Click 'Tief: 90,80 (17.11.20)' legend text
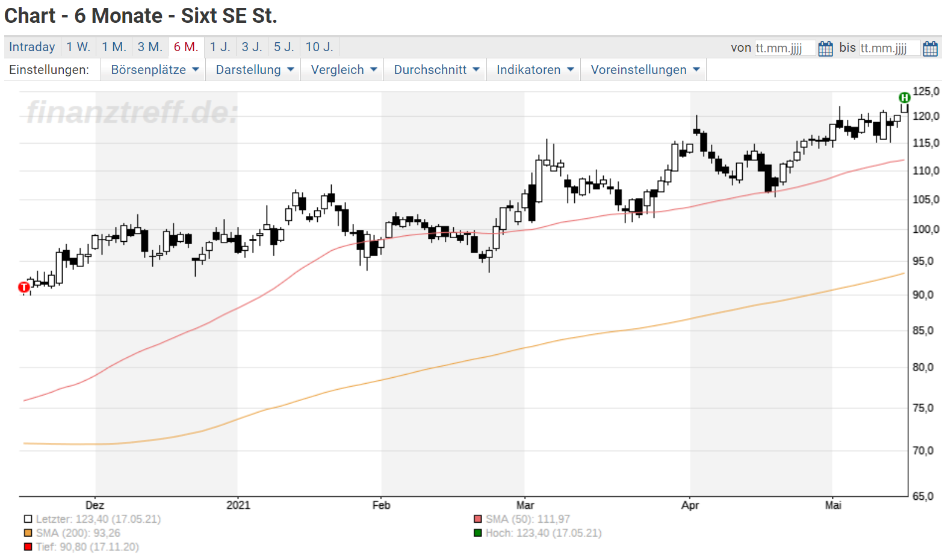 pos(87,547)
